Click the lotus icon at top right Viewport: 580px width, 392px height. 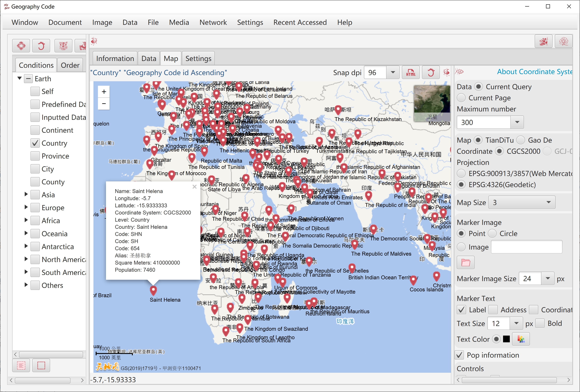563,41
